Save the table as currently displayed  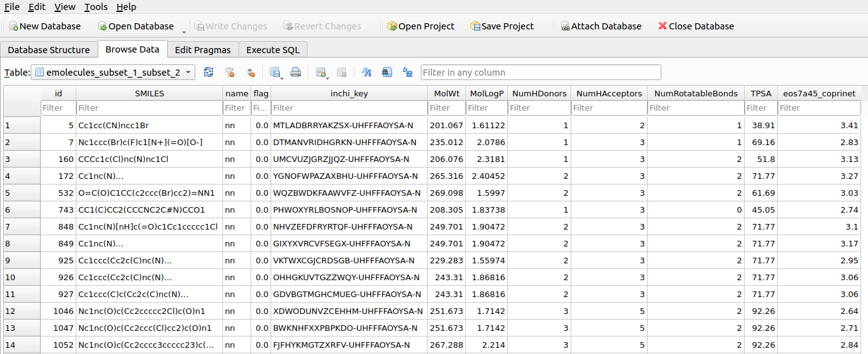274,73
